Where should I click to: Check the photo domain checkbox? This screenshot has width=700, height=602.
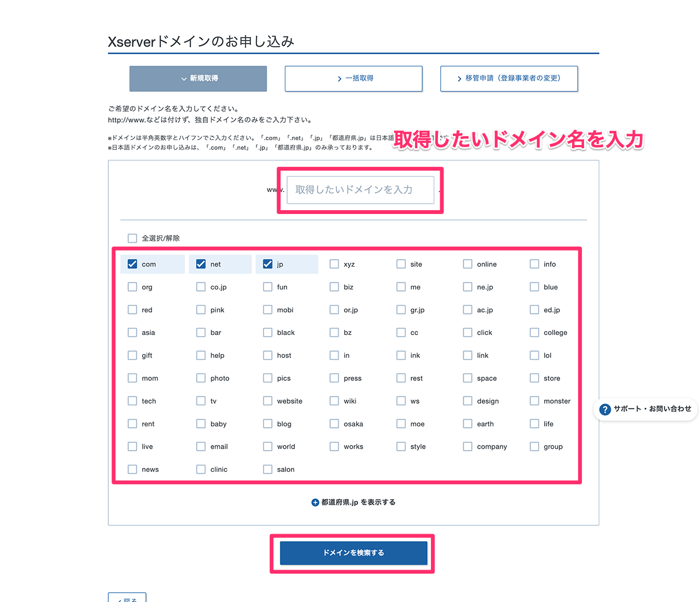click(x=201, y=378)
